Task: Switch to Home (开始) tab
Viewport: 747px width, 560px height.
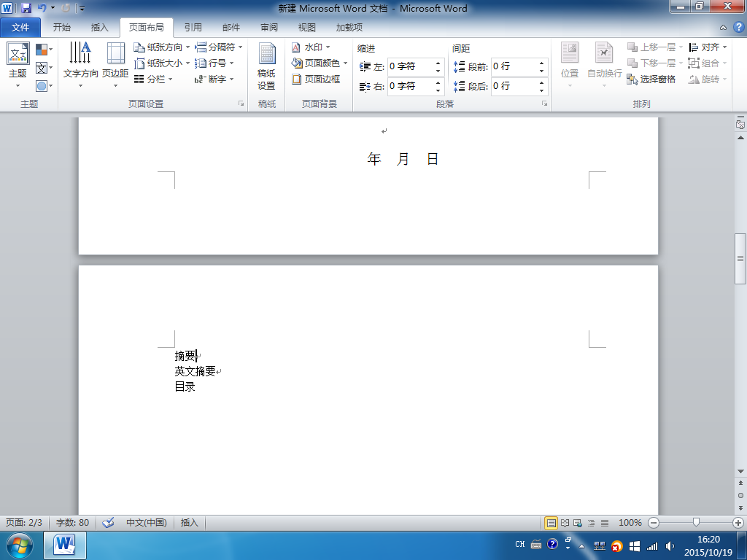Action: [x=61, y=28]
